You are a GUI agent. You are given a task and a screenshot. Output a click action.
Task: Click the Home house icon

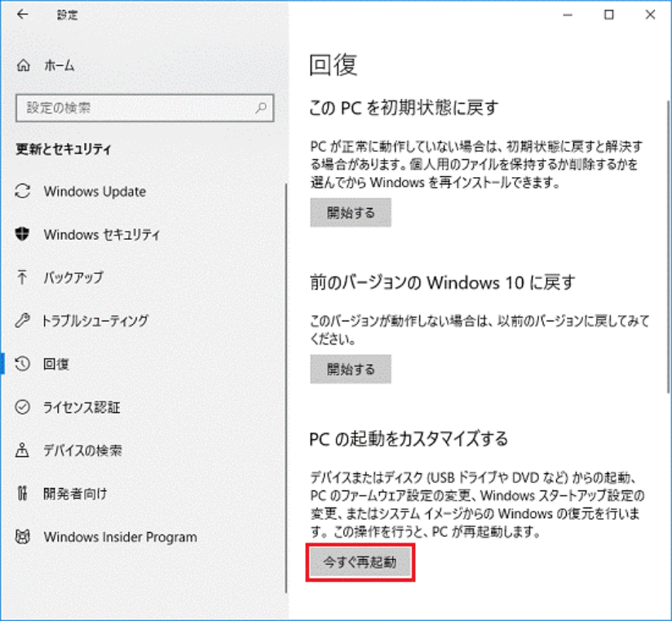click(x=23, y=65)
